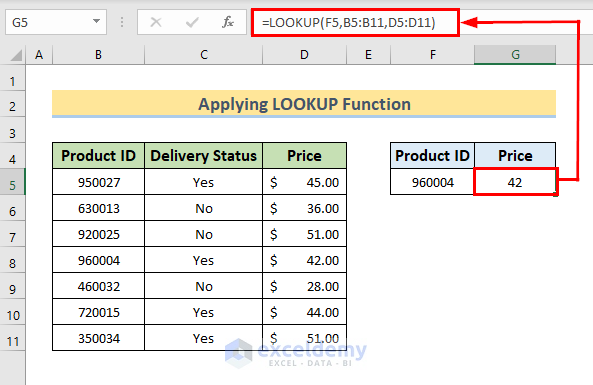Click the Insert Function fx icon
The height and width of the screenshot is (385, 593).
[228, 22]
